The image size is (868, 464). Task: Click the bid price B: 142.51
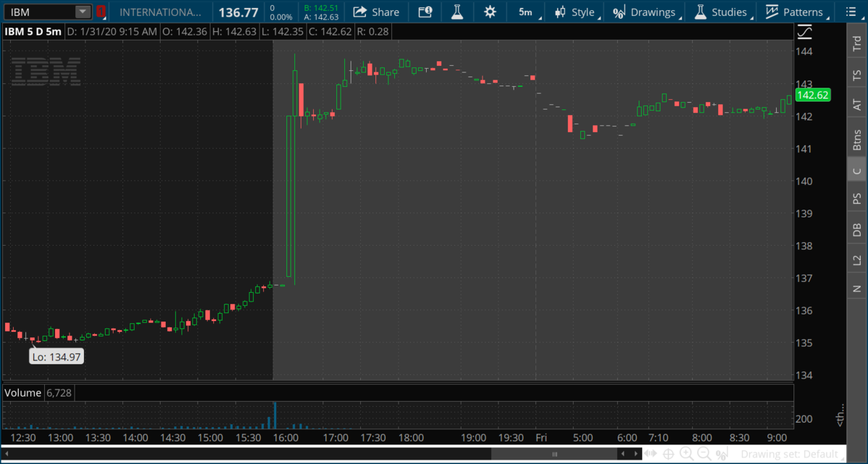321,7
